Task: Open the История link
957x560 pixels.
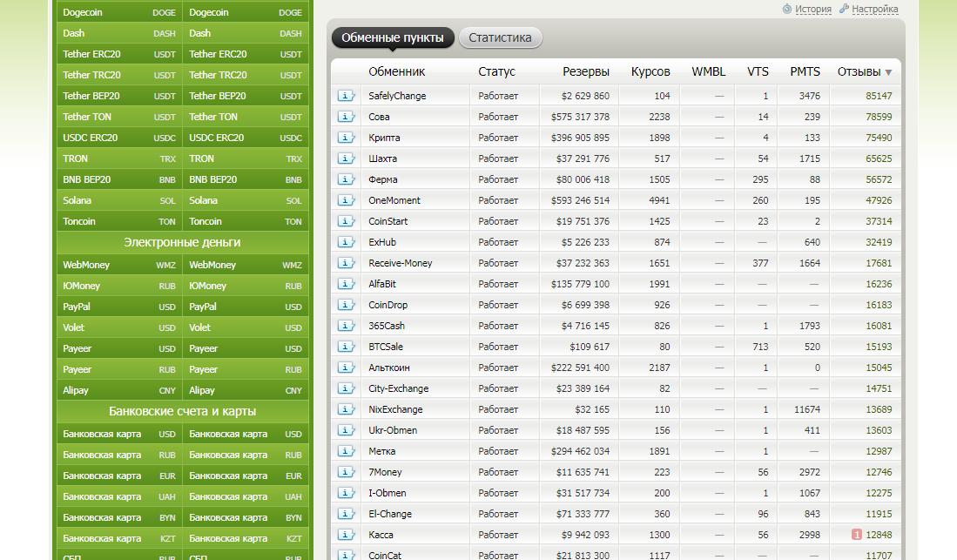Action: pos(813,10)
